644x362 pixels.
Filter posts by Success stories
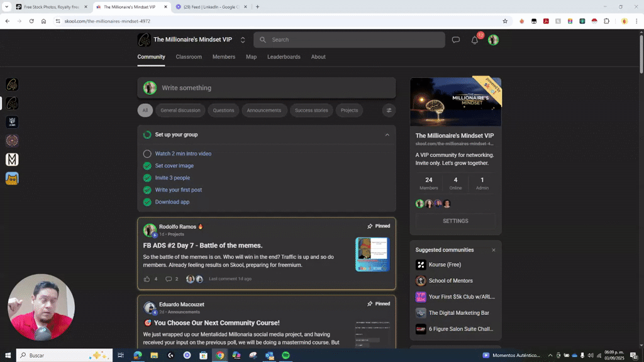pyautogui.click(x=311, y=110)
